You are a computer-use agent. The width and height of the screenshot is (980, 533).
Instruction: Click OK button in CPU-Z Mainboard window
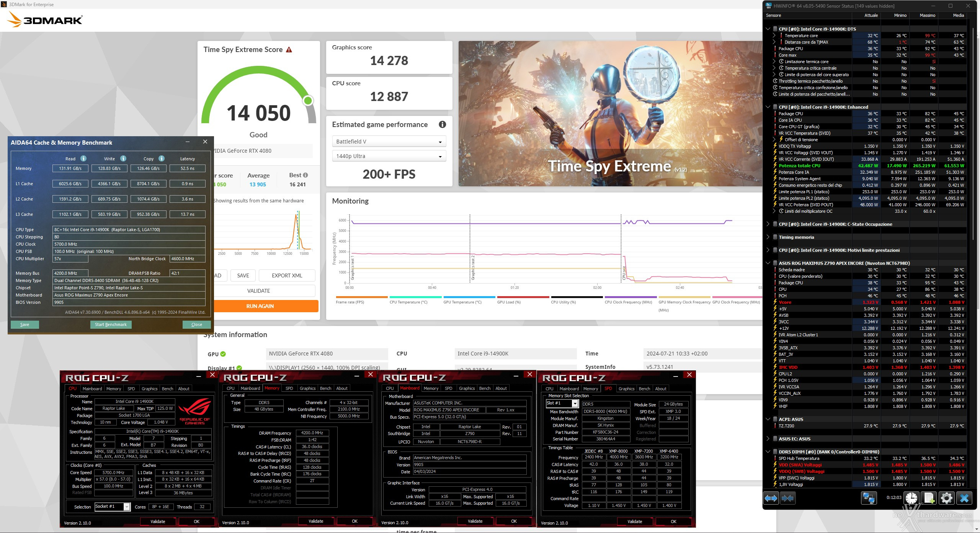(514, 521)
